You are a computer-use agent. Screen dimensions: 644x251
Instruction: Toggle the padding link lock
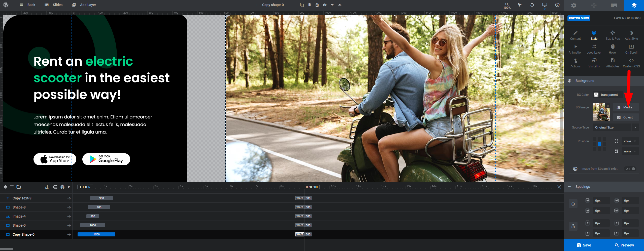click(x=573, y=226)
